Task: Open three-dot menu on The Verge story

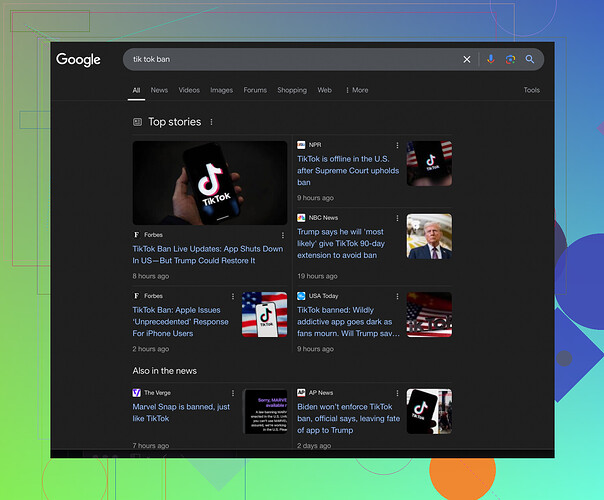Action: pyautogui.click(x=233, y=393)
